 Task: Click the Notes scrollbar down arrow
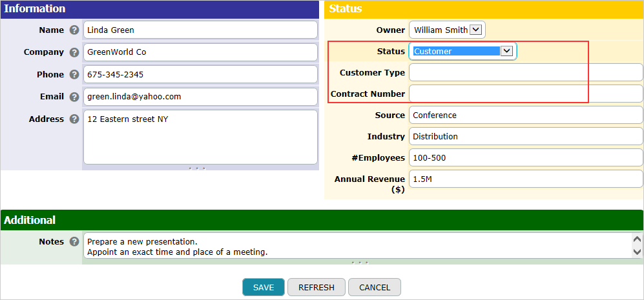[x=637, y=252]
